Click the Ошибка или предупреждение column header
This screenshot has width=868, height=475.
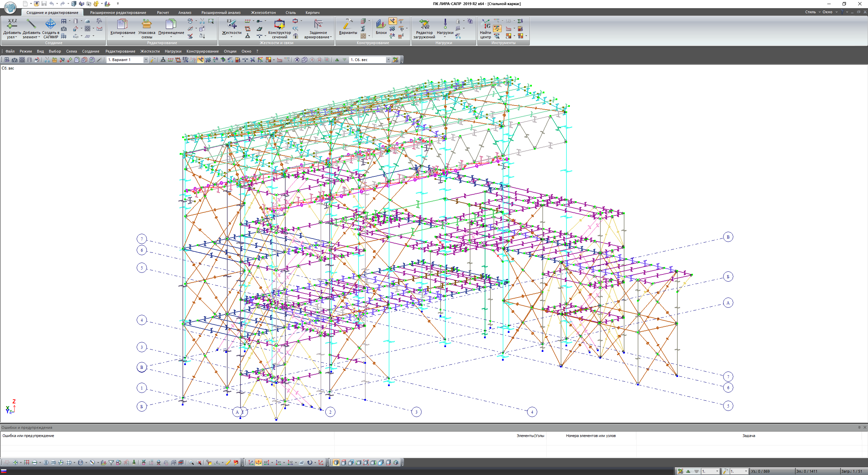click(28, 436)
